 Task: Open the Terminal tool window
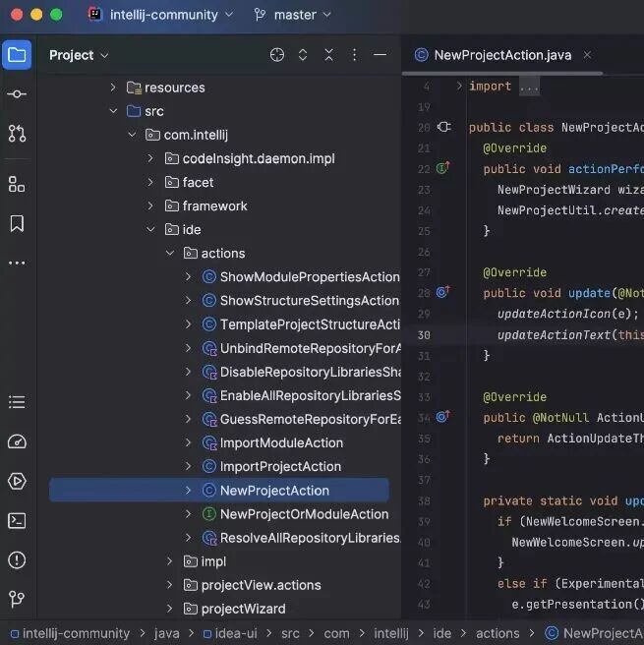(x=17, y=521)
